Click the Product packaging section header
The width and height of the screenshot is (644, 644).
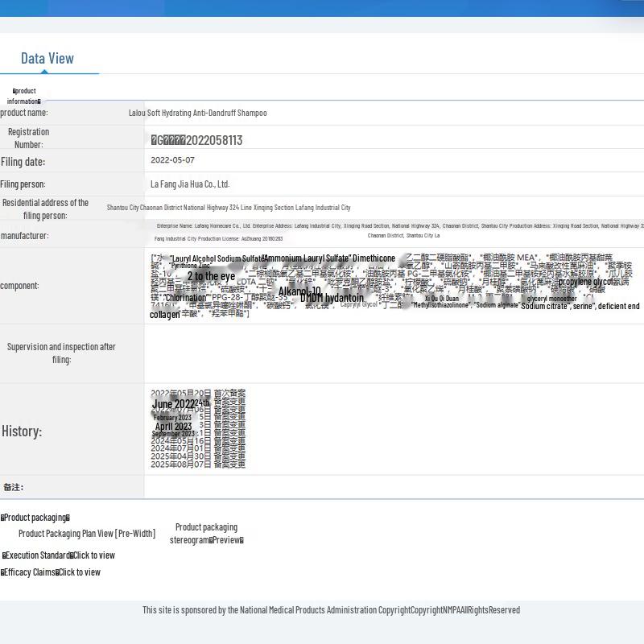tap(35, 518)
